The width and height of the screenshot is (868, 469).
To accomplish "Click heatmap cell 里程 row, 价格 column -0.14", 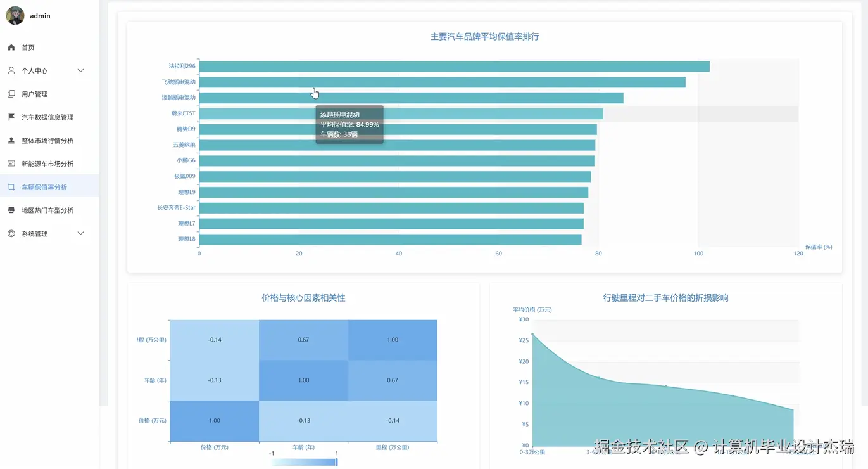I will click(214, 340).
